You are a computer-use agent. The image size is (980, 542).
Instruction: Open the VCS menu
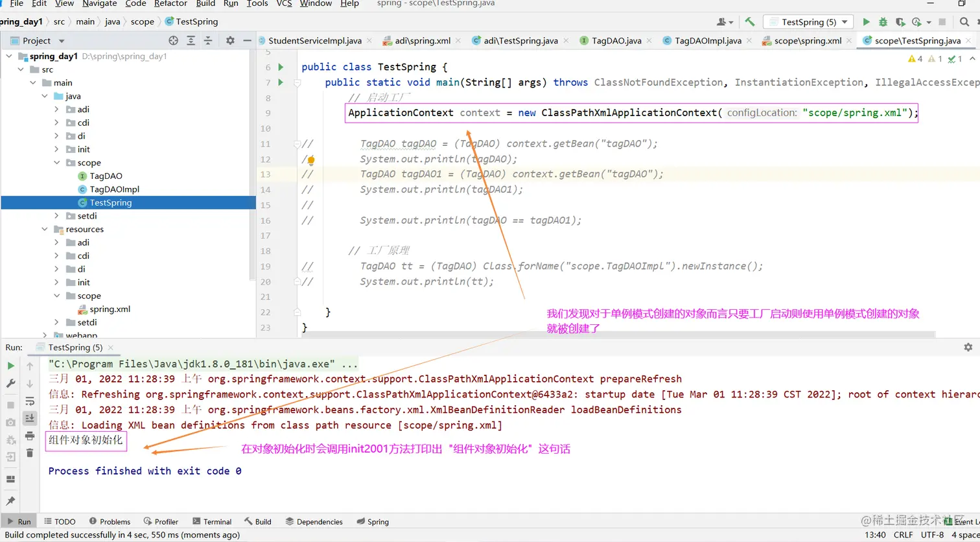point(284,4)
